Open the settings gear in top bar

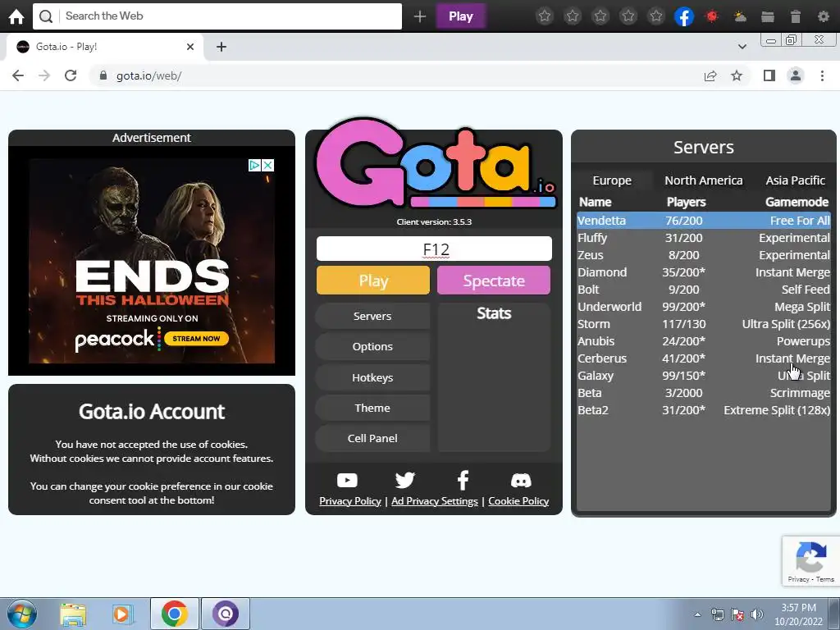click(824, 16)
